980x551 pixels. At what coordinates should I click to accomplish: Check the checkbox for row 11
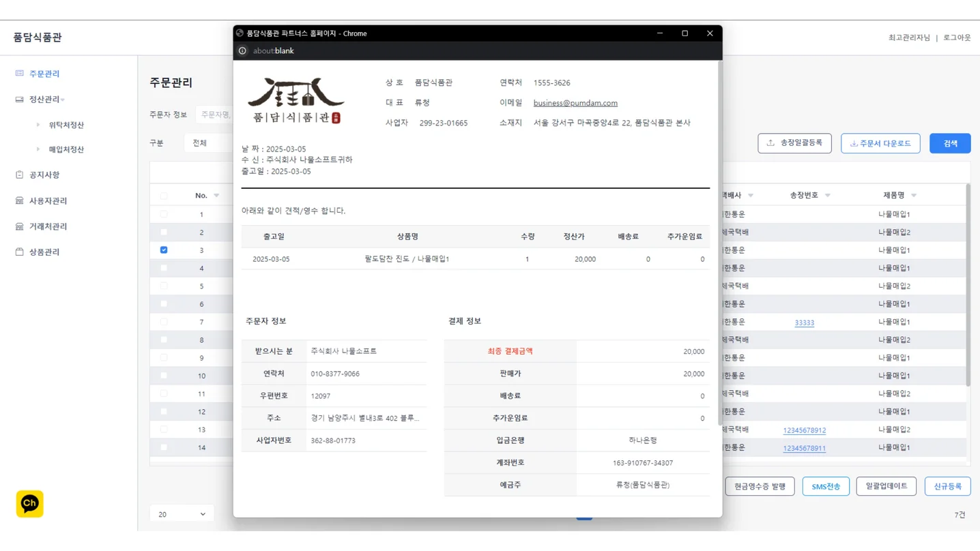click(x=164, y=393)
